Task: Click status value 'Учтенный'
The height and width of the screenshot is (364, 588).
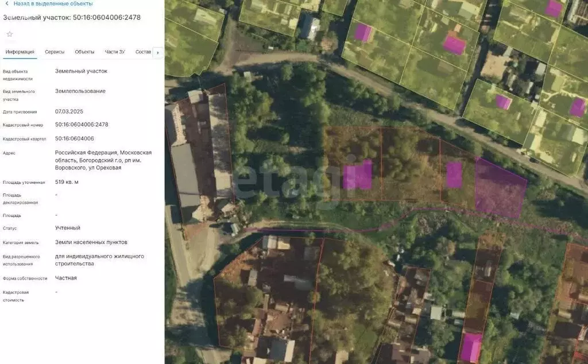Action: pos(68,227)
